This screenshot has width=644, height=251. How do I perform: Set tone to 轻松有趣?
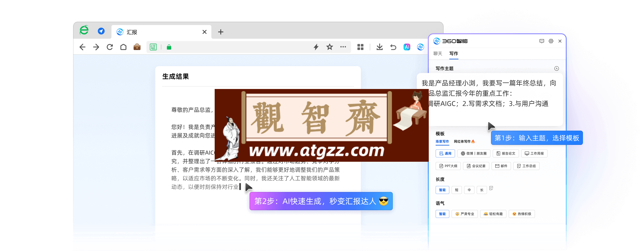pyautogui.click(x=493, y=214)
